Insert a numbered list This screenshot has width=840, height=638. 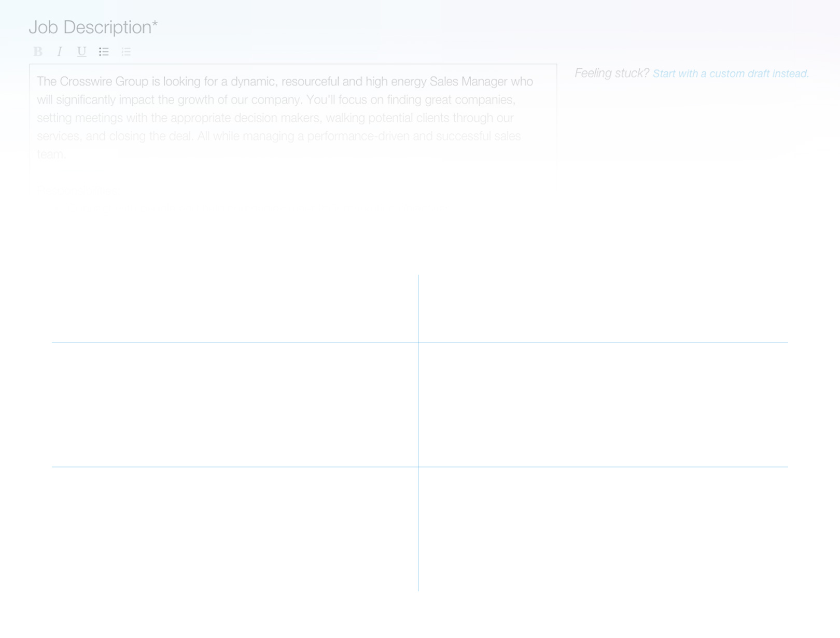click(x=126, y=51)
